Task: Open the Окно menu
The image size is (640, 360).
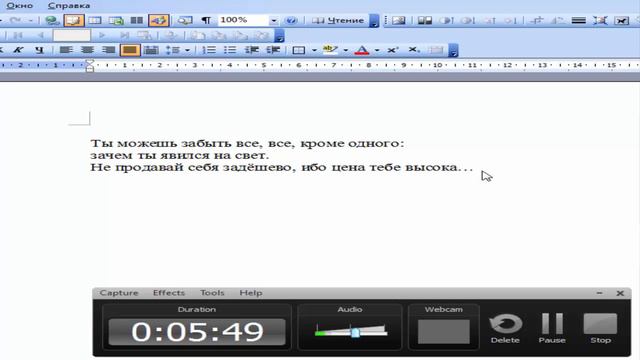Action: [19, 6]
